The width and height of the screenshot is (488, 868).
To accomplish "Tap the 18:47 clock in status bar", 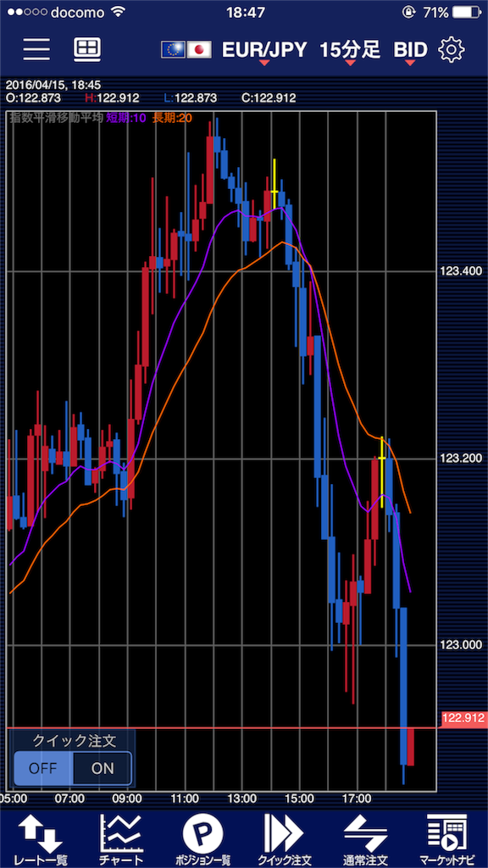I will (x=245, y=12).
